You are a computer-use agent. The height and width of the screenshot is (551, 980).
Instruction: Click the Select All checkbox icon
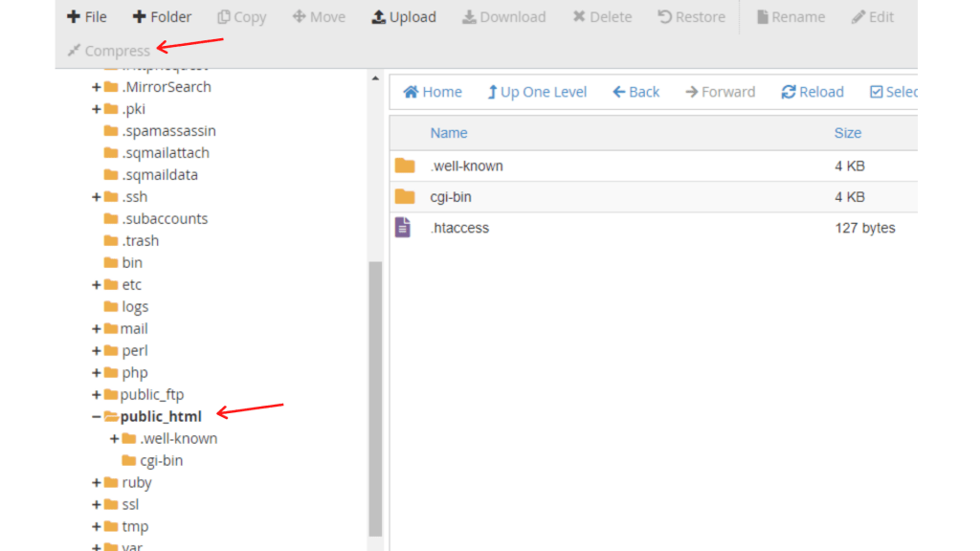(x=877, y=92)
